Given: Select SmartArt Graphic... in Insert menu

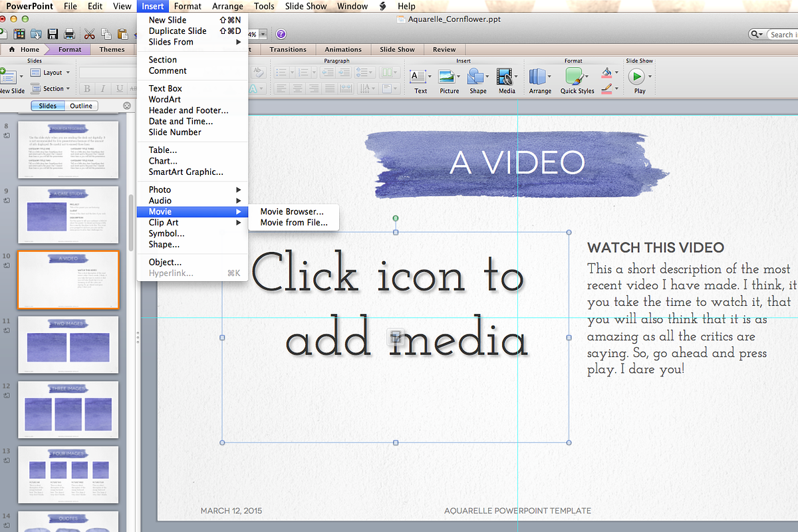Looking at the screenshot, I should pyautogui.click(x=186, y=172).
